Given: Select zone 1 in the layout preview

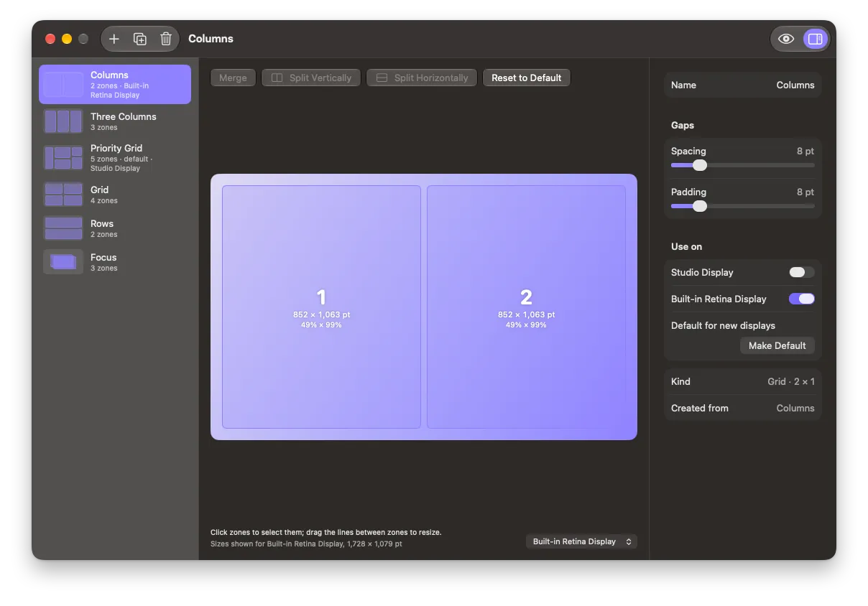Looking at the screenshot, I should pos(321,307).
